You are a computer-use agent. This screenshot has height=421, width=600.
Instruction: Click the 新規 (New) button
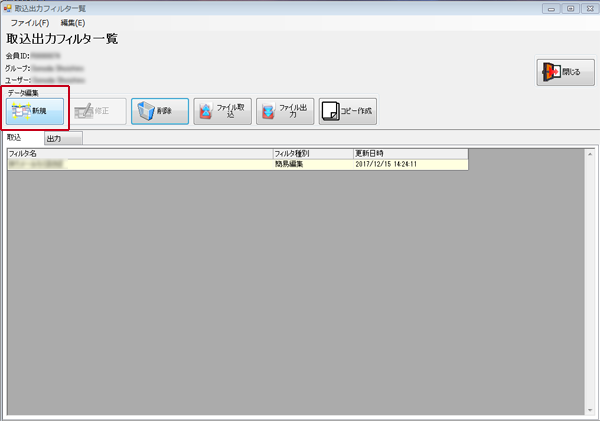36,111
